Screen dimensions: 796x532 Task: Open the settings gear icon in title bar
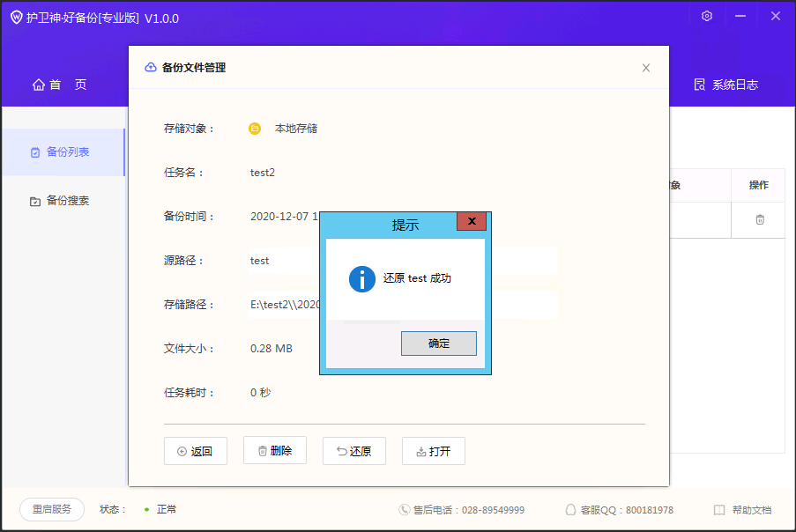[707, 16]
